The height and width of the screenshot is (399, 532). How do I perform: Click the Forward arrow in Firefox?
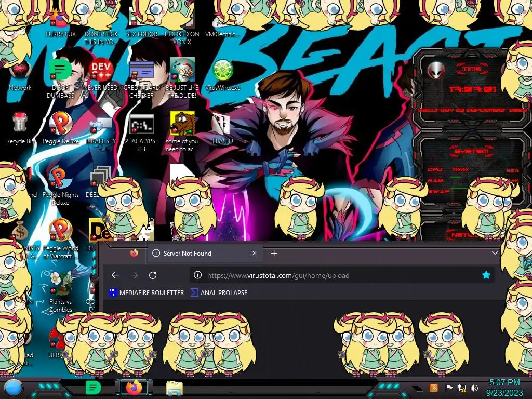[134, 275]
